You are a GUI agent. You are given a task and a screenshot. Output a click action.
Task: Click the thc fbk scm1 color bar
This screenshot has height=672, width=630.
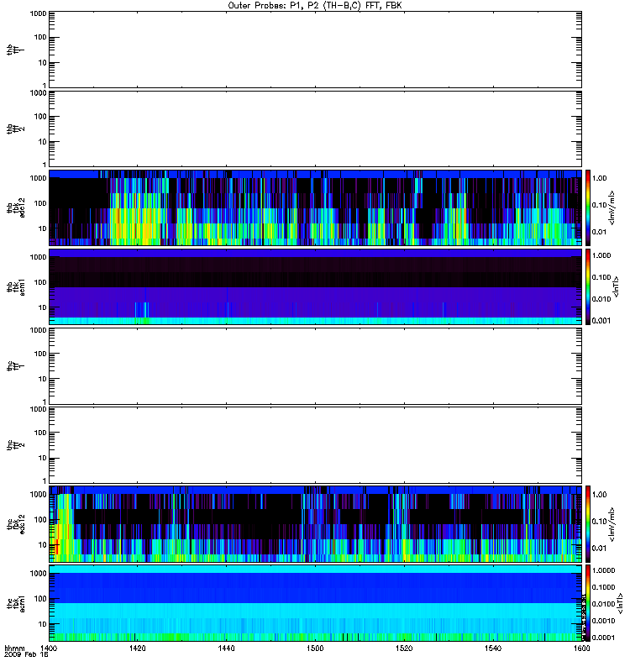click(587, 603)
